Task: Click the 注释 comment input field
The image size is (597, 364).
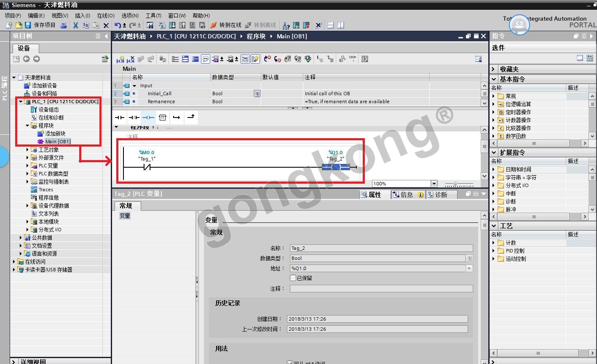Action: [x=381, y=289]
